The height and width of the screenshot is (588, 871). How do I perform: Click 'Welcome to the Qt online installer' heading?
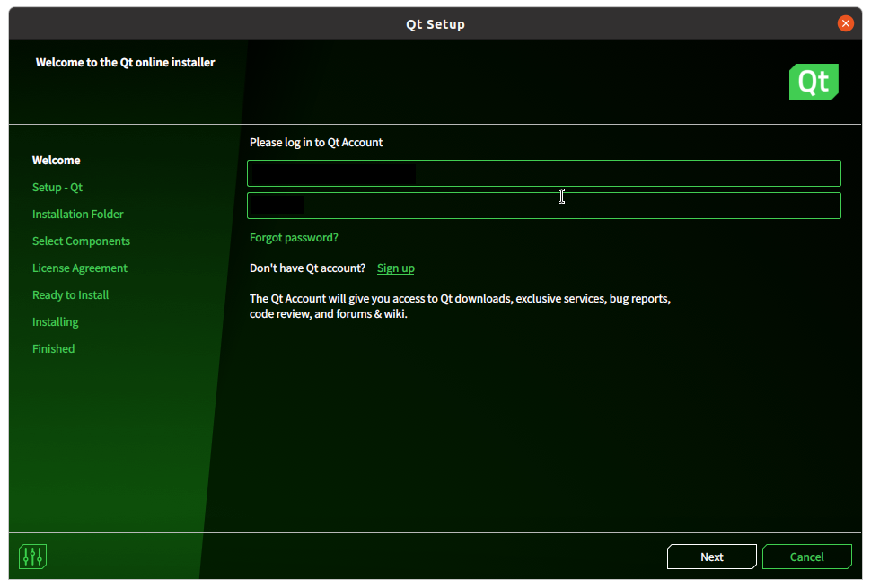125,62
